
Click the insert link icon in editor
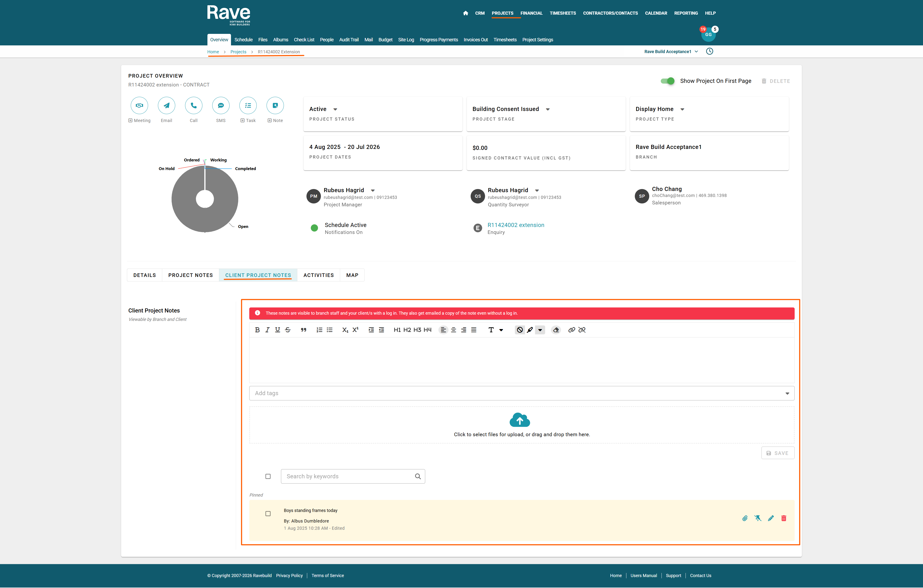[572, 330]
